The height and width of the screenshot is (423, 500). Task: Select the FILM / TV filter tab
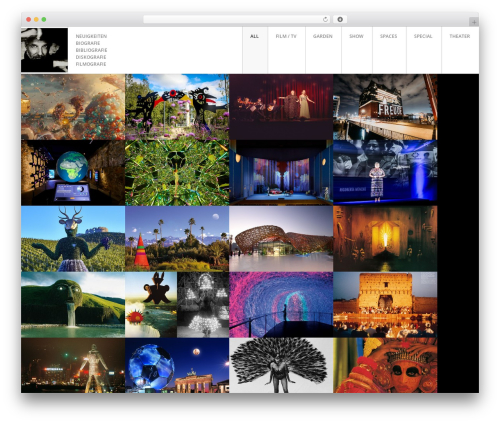point(286,50)
